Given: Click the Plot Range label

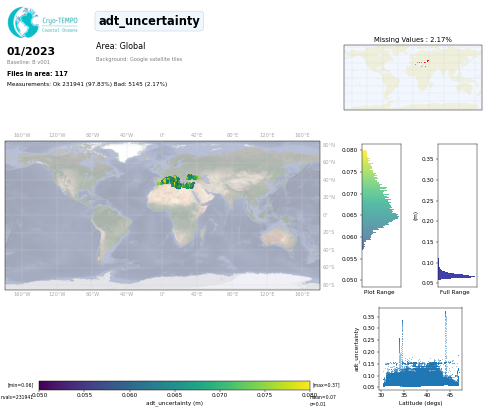Looking at the screenshot, I should 379,292.
